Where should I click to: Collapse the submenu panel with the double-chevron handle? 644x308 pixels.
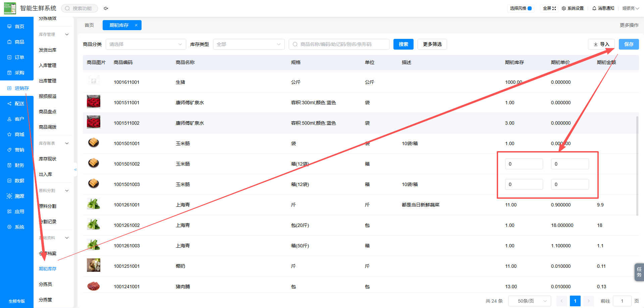tap(75, 170)
